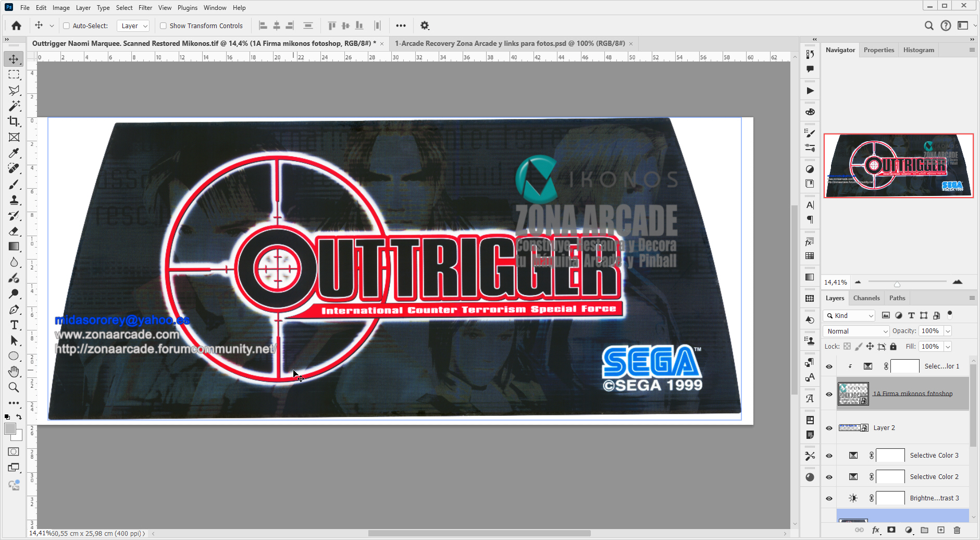The image size is (980, 540).
Task: Open the Plugins menu
Action: (x=188, y=8)
